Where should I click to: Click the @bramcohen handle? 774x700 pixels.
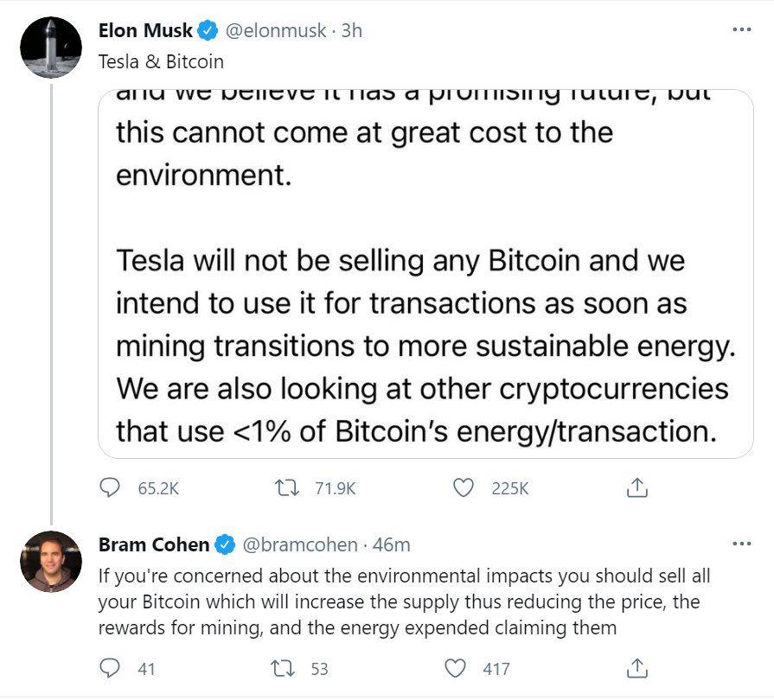click(300, 544)
